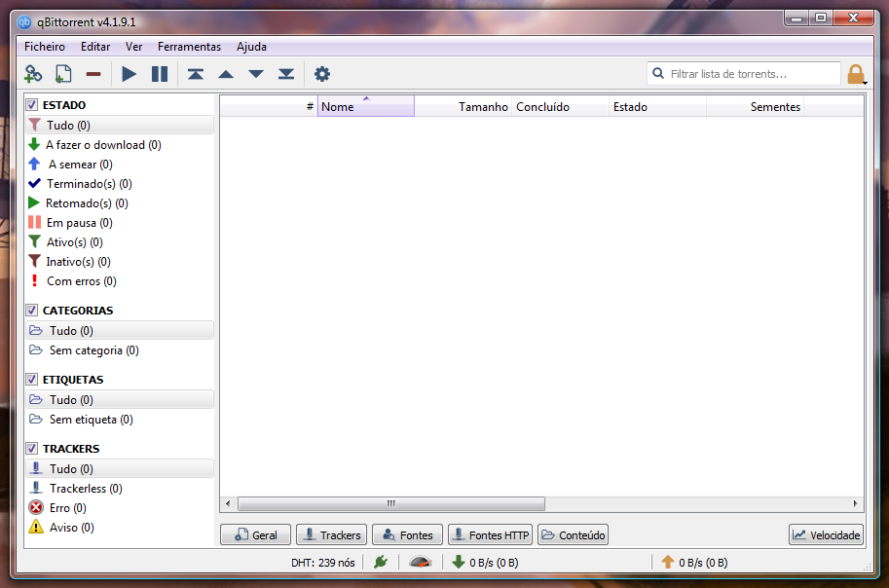Sort by the # column header
Viewport: 889px width, 588px height.
pyautogui.click(x=269, y=107)
